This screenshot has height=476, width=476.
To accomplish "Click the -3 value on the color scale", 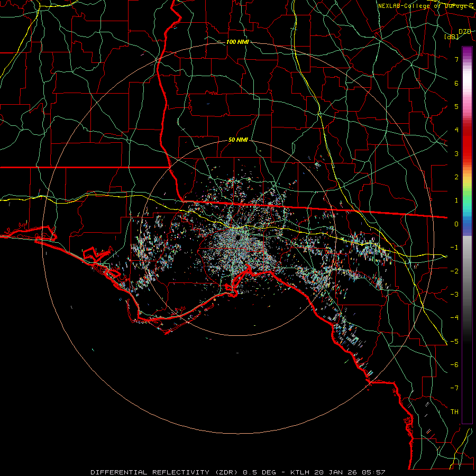I will [x=454, y=295].
